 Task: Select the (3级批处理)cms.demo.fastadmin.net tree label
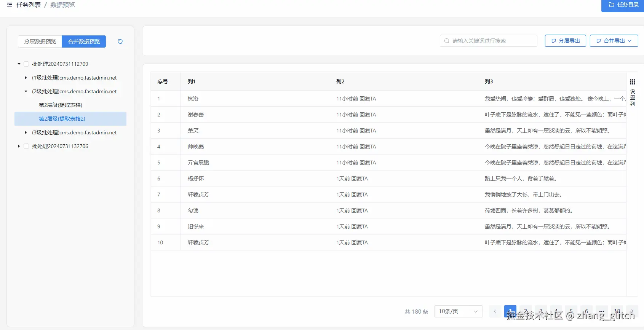[74, 132]
